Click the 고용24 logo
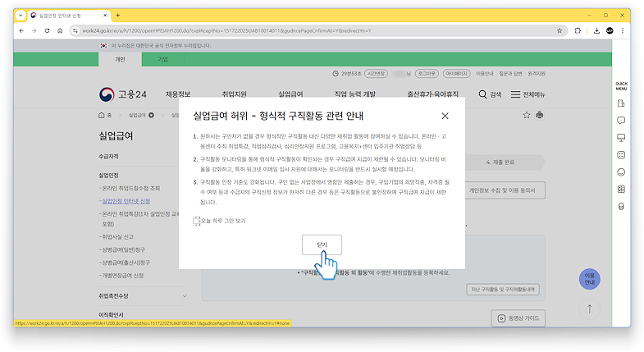 pyautogui.click(x=123, y=94)
